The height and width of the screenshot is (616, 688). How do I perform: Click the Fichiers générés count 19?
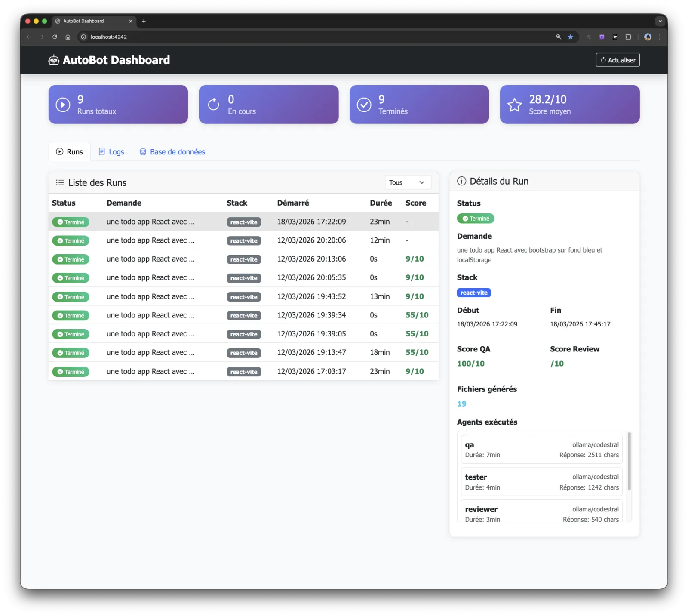[461, 403]
